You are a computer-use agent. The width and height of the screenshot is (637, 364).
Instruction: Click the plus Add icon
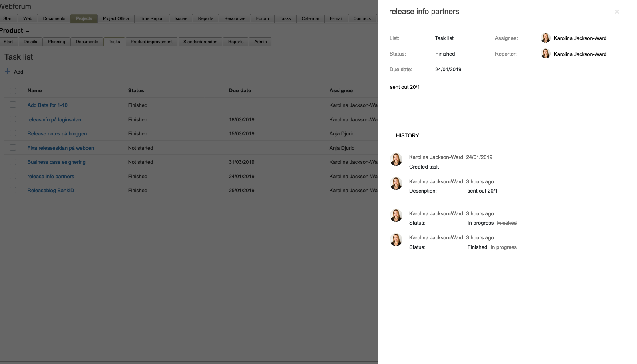click(8, 71)
